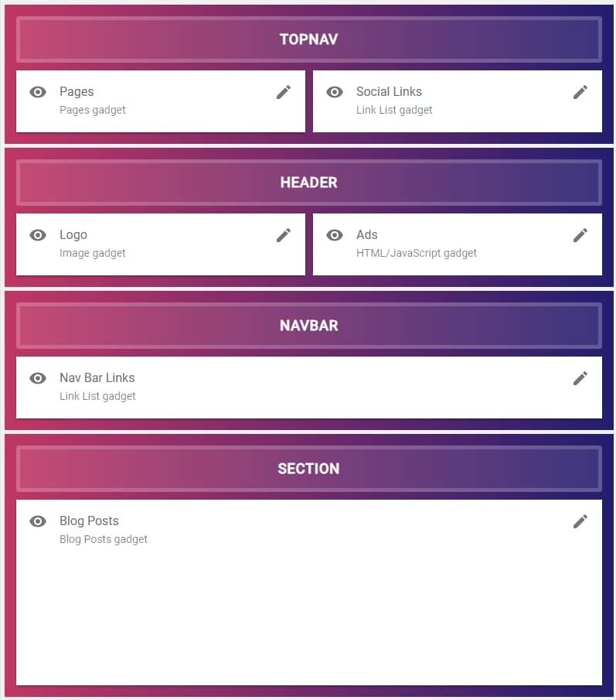Click the Social Links edit pencil
This screenshot has height=700, width=616.
click(x=580, y=92)
